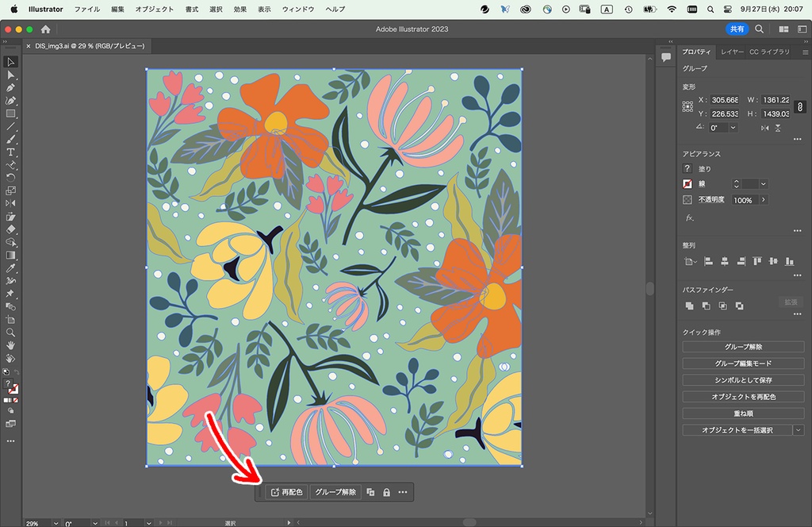Toggle the drawing mode icon in toolbar
812x527 pixels.
pos(10,411)
